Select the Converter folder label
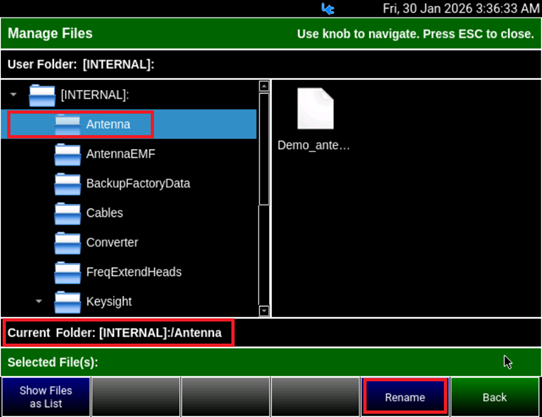 (112, 242)
